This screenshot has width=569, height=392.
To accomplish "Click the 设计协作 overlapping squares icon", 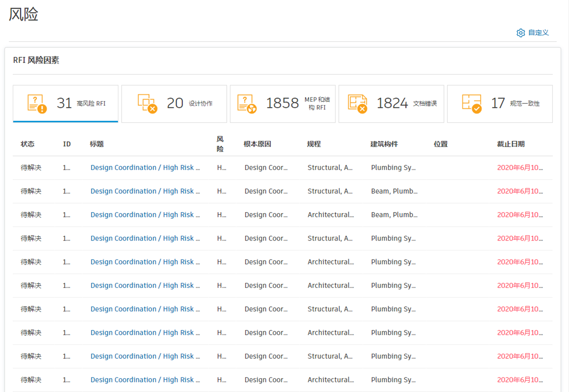I will click(x=147, y=104).
